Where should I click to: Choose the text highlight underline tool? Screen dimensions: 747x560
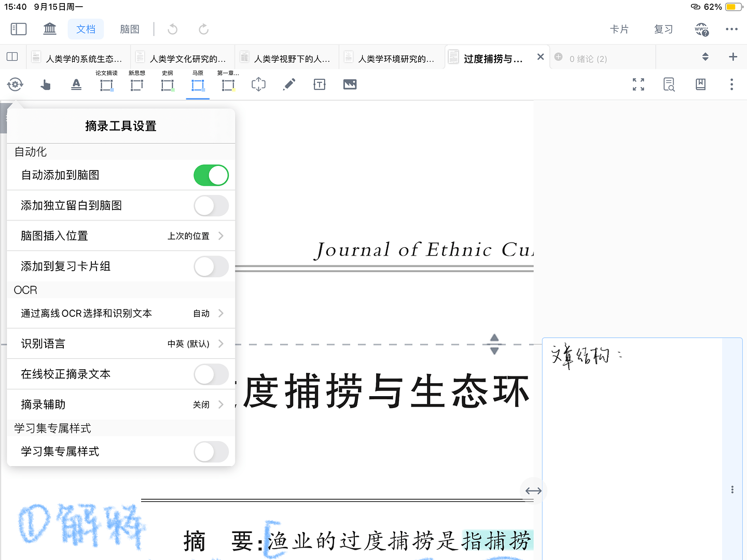76,85
